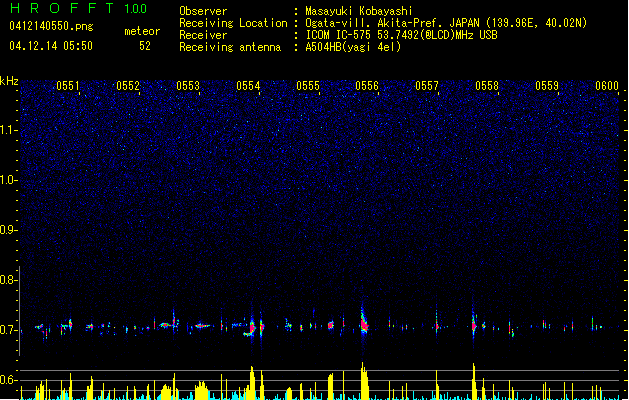Click the 'Observer' label
The height and width of the screenshot is (400, 629).
point(203,11)
